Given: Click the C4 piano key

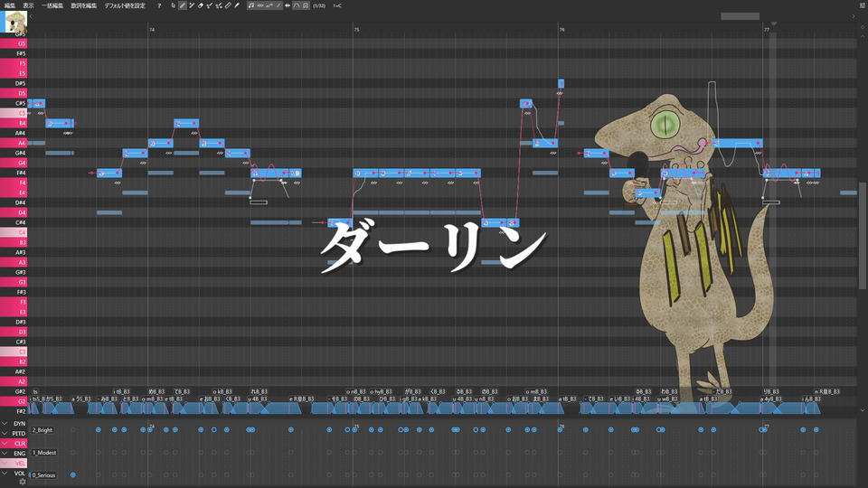Looking at the screenshot, I should [14, 232].
